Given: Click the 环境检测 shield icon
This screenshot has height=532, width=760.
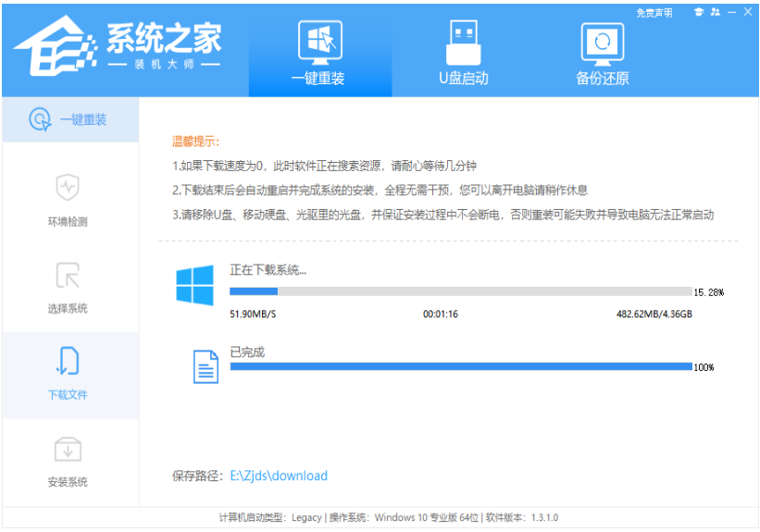Looking at the screenshot, I should [x=68, y=187].
